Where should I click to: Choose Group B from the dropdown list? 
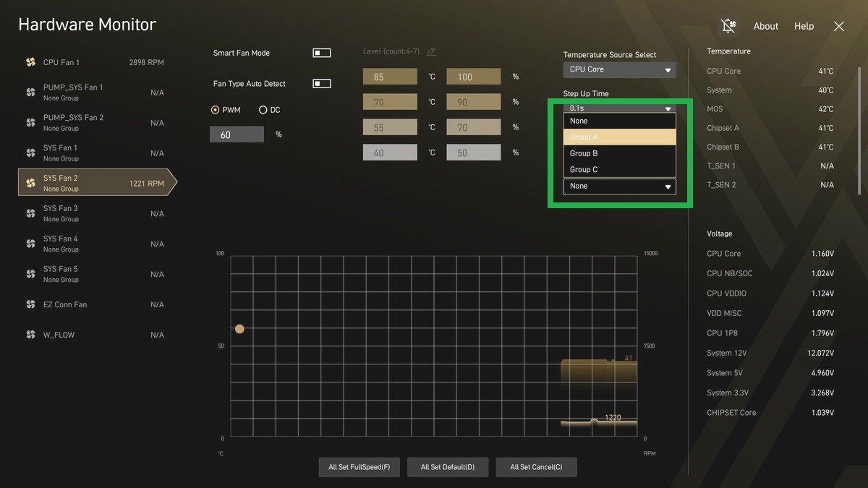(x=619, y=153)
